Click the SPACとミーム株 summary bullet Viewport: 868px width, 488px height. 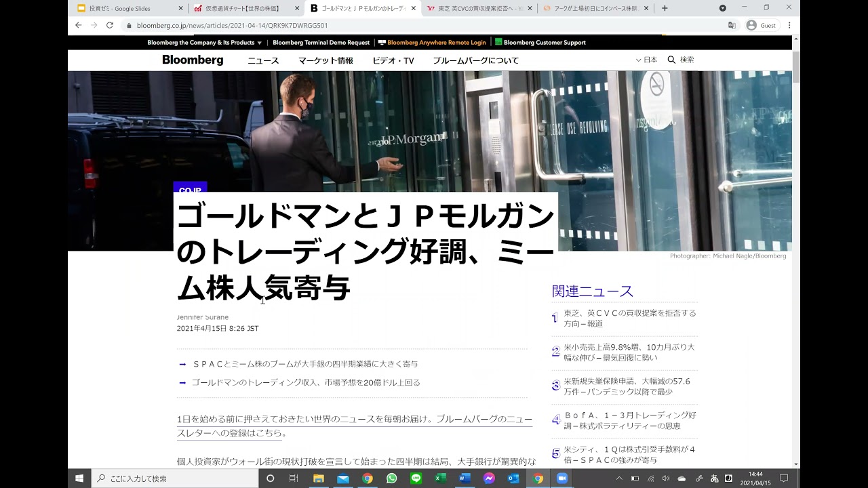click(x=305, y=364)
